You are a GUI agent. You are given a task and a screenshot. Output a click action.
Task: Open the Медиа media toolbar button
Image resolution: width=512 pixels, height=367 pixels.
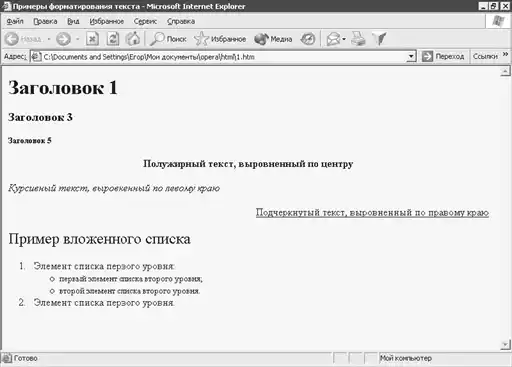click(273, 39)
